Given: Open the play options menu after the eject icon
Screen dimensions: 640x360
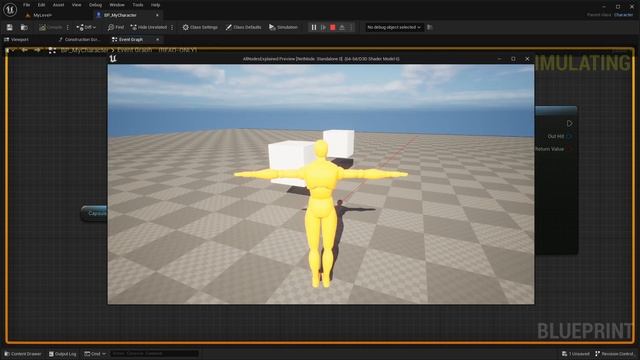Looking at the screenshot, I should (351, 27).
